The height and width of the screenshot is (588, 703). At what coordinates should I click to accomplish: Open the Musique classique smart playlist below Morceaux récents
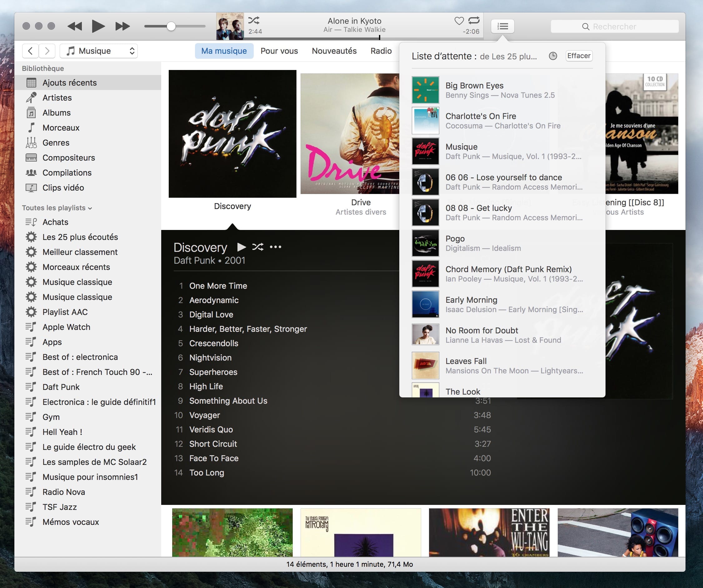77,282
